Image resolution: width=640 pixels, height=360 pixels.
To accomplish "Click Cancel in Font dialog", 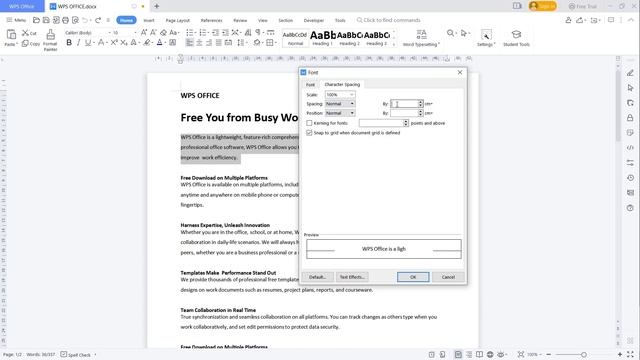I will tap(448, 277).
